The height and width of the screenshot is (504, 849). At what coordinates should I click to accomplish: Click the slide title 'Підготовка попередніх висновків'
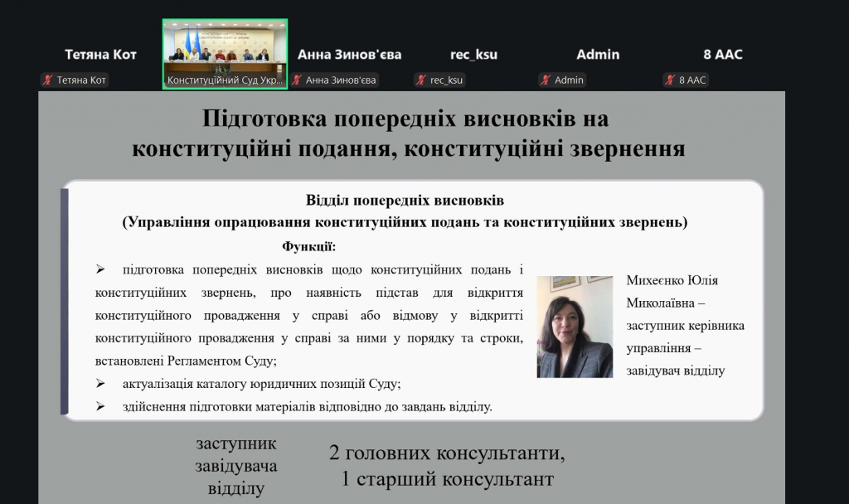[406, 119]
